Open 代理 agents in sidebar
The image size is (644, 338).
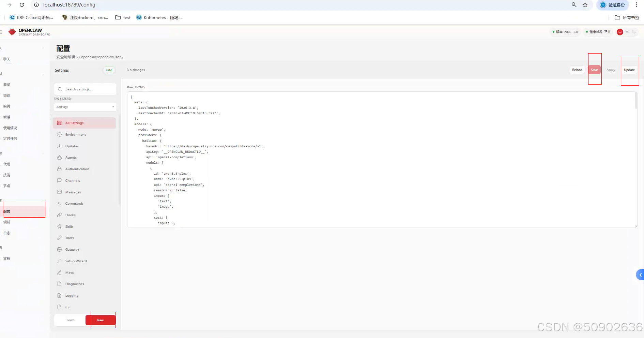point(7,164)
